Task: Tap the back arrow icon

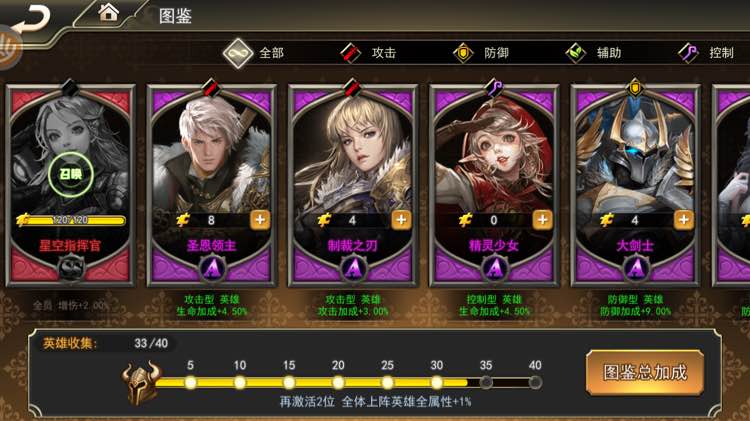Action: tap(32, 18)
